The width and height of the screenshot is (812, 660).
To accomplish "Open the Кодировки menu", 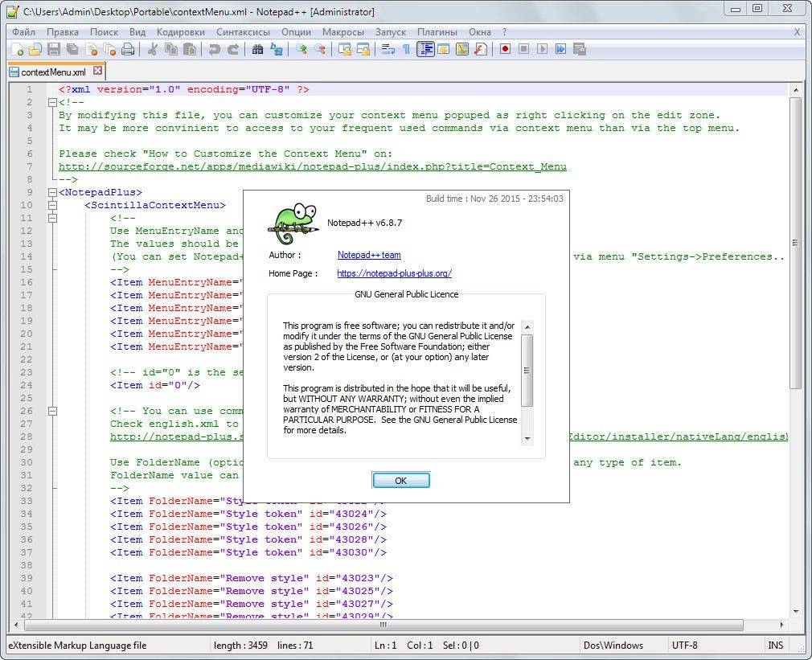I will click(181, 32).
